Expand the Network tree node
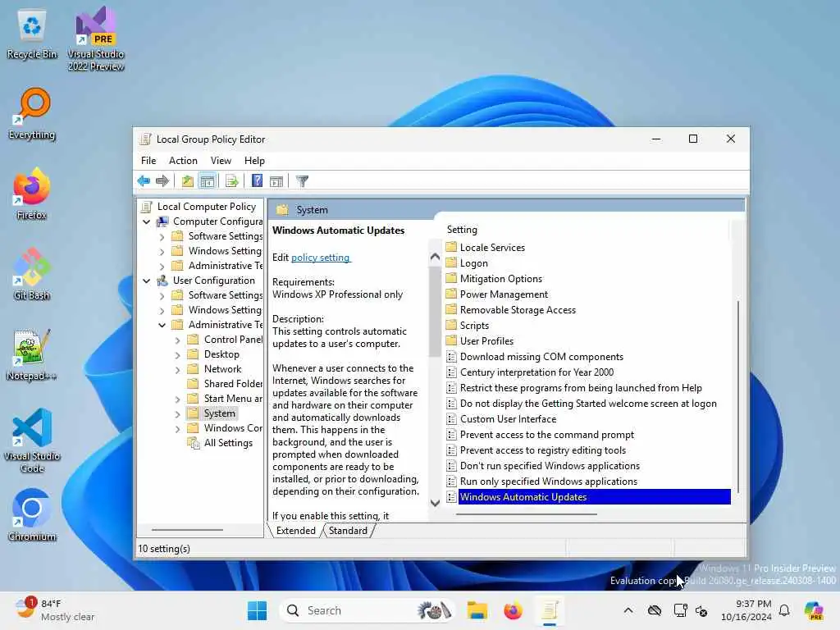The image size is (840, 630). pyautogui.click(x=177, y=369)
